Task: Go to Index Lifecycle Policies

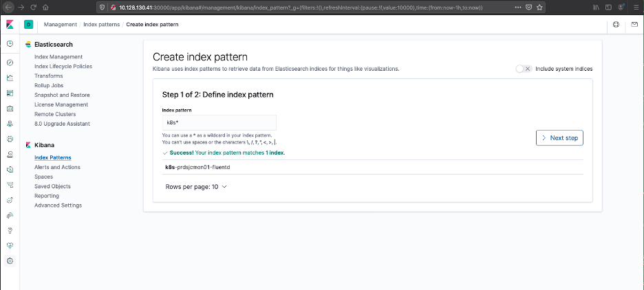Action: [63, 67]
